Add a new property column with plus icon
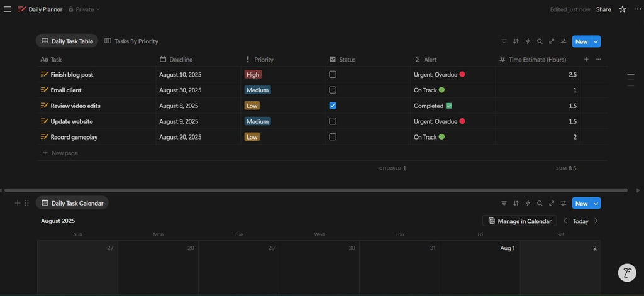The image size is (644, 296). pos(586,59)
